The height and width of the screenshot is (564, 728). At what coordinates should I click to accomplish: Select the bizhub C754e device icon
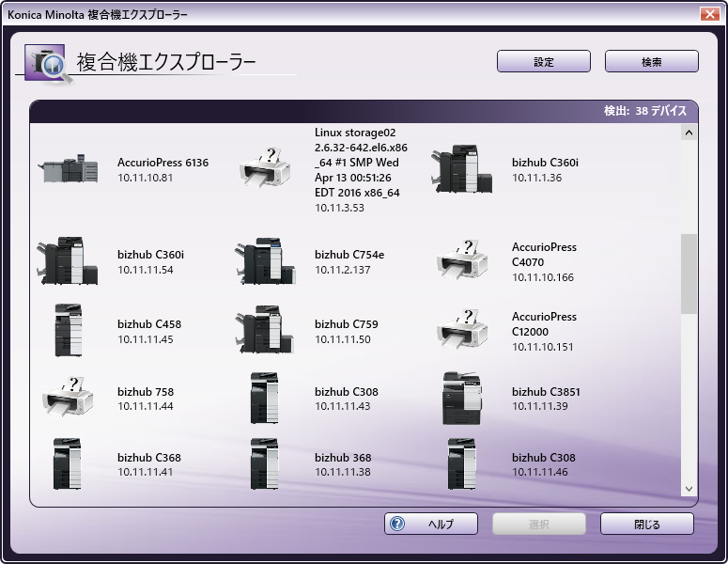click(265, 261)
